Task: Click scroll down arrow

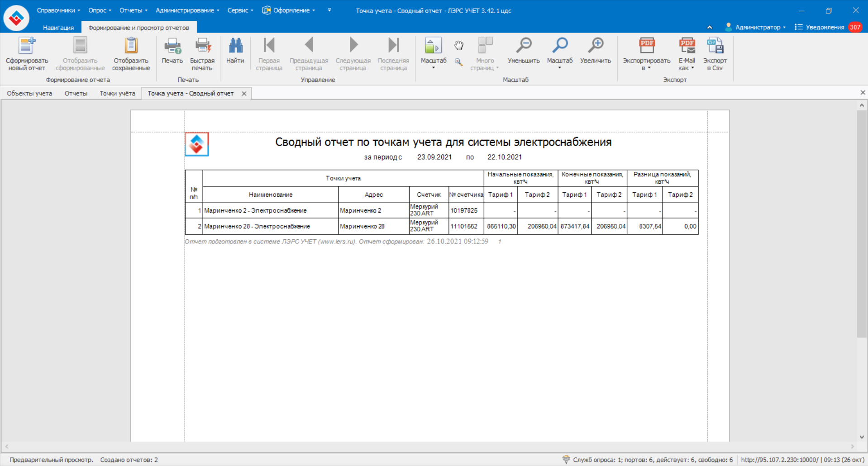Action: [862, 437]
